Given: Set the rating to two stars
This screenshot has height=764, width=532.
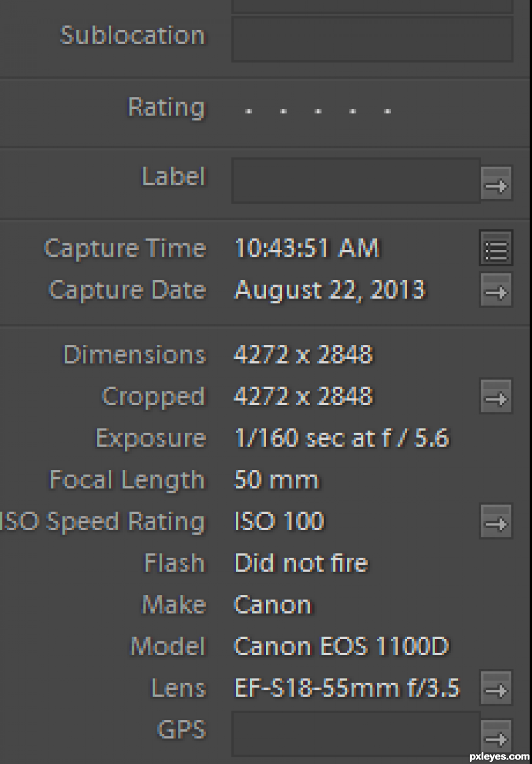Looking at the screenshot, I should [x=283, y=111].
